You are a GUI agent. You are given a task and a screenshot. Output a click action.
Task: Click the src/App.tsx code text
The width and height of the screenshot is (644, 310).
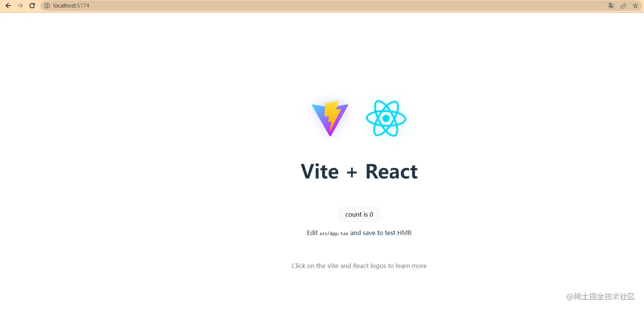click(x=334, y=234)
